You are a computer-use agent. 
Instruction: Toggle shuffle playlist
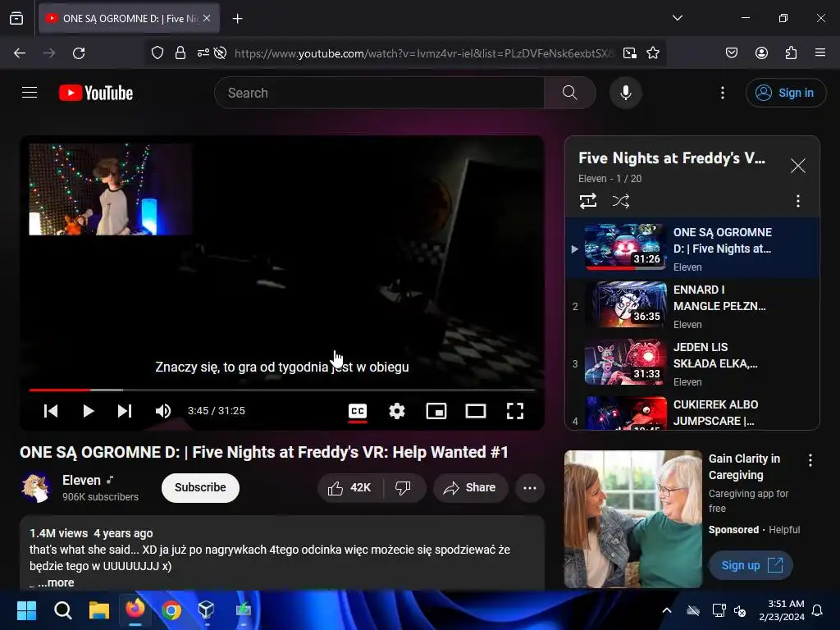621,201
